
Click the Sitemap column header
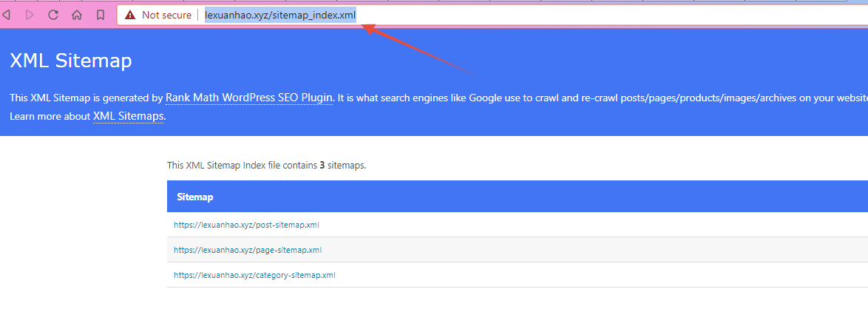(195, 197)
